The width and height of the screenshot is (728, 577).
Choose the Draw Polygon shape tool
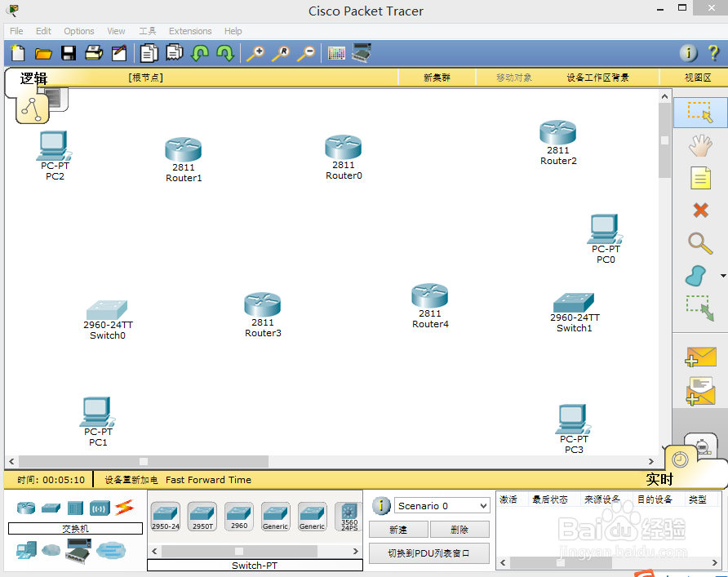coord(696,276)
